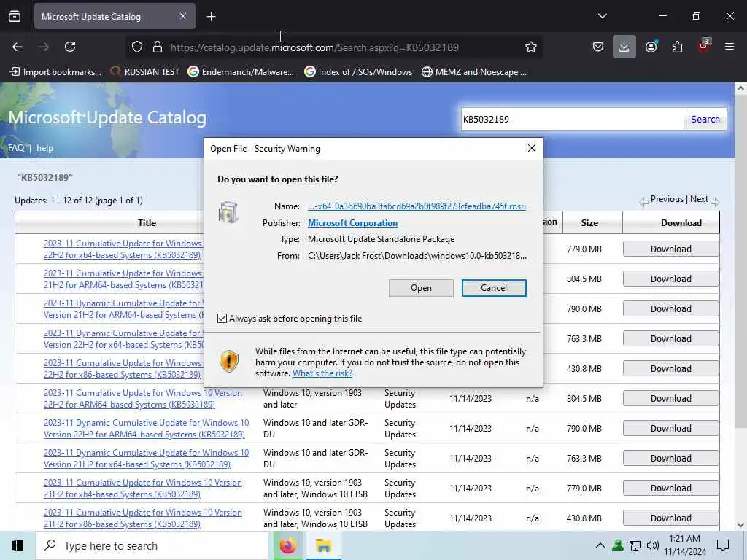Click the volume speaker tray icon
The width and height of the screenshot is (747, 560).
[653, 545]
